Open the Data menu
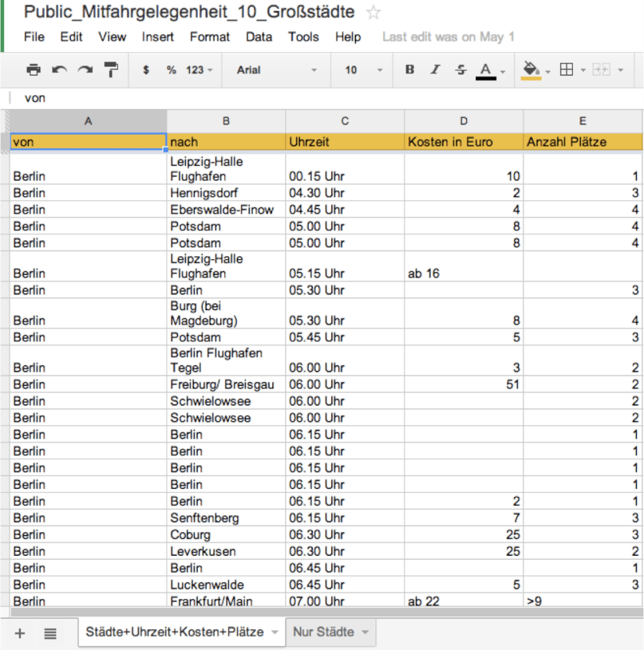This screenshot has height=650, width=644. (259, 37)
